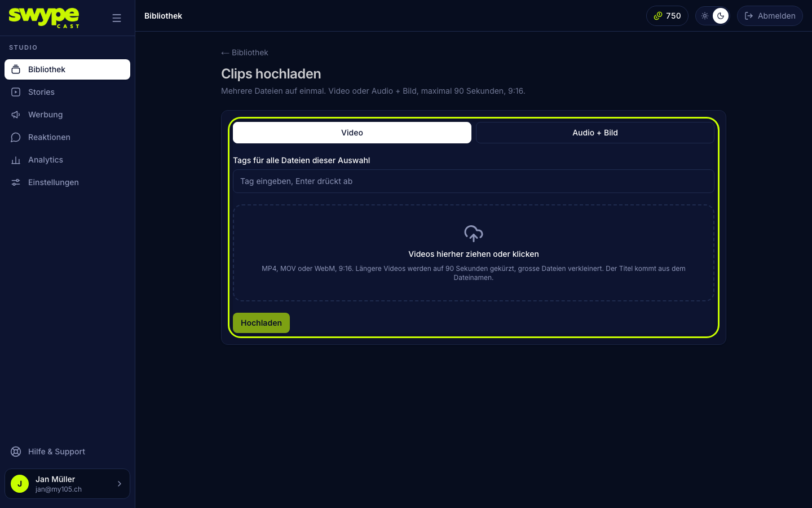Click the cloud upload icon in dropzone
This screenshot has height=508, width=812.
click(474, 233)
